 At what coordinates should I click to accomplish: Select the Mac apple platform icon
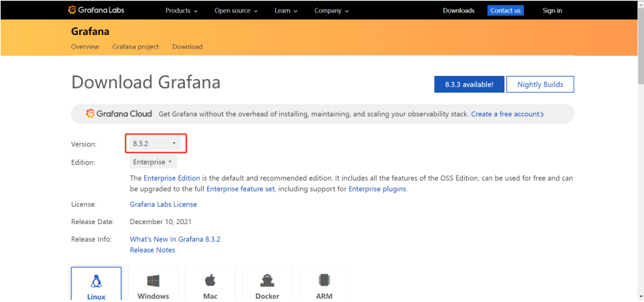point(210,281)
